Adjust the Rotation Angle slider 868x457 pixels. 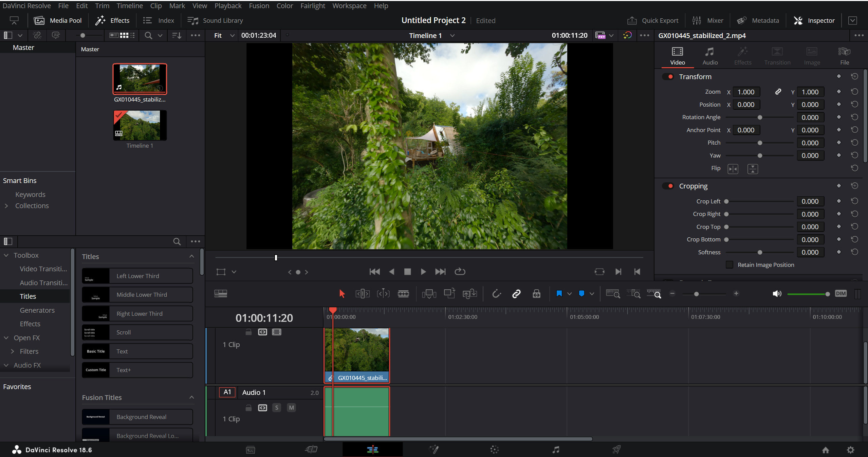point(760,117)
